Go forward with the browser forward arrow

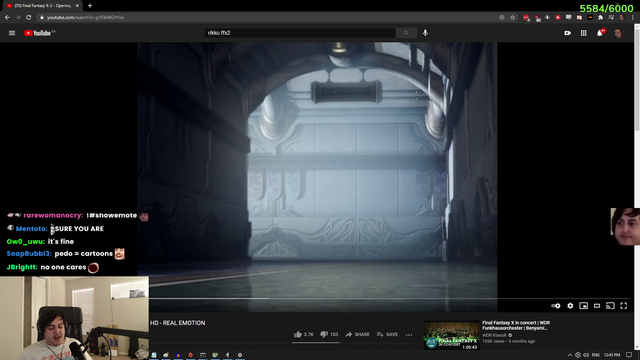tap(18, 18)
